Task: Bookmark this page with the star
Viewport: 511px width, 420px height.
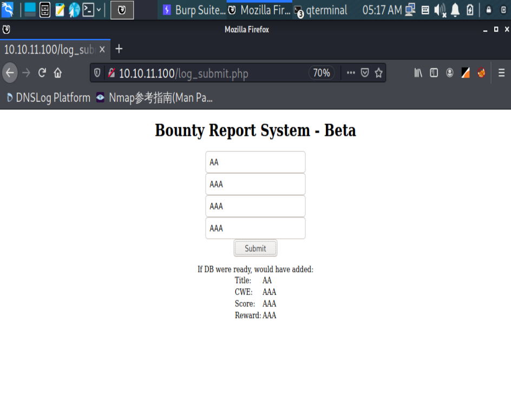Action: tap(378, 73)
